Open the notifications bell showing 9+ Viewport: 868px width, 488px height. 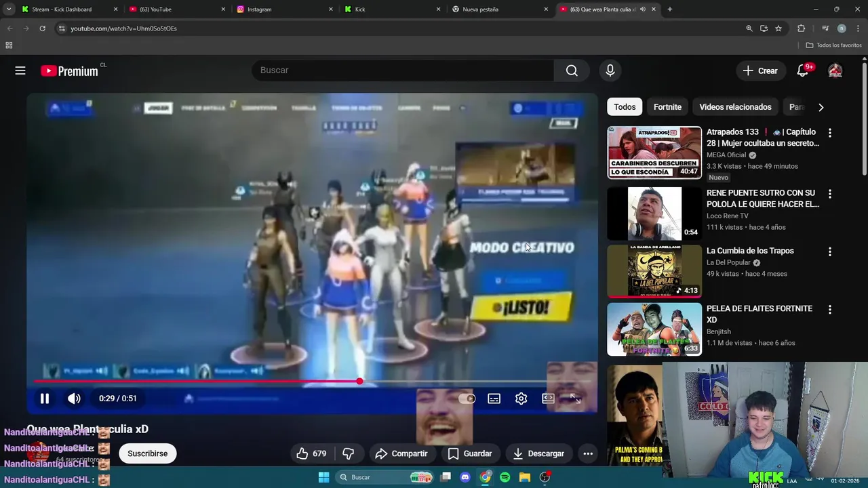(x=803, y=70)
